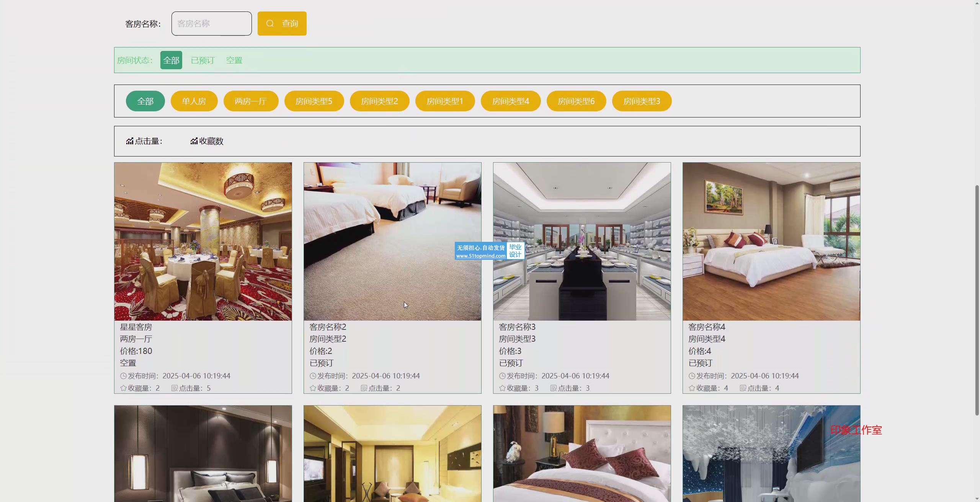
Task: Select the 空置 room status filter
Action: pos(234,60)
